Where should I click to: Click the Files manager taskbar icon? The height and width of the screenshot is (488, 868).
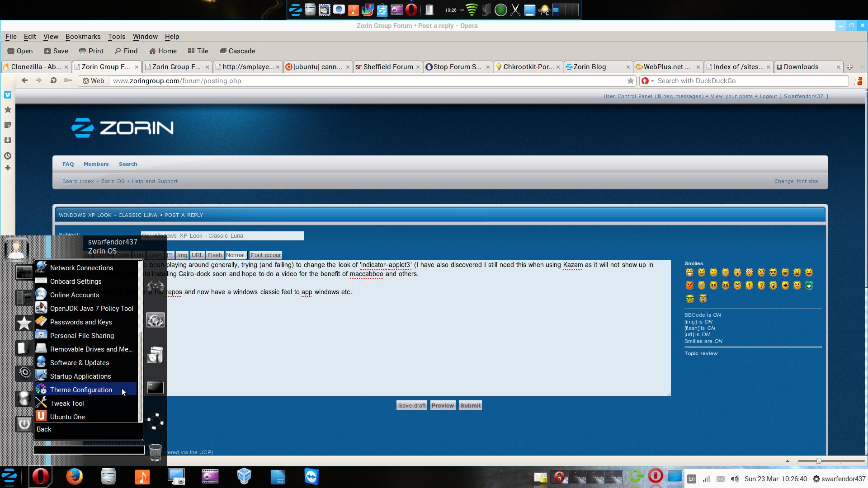pos(108,477)
